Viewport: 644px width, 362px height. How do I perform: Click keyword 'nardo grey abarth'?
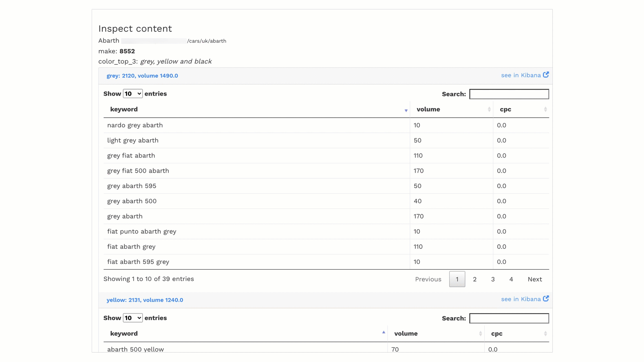(x=135, y=125)
